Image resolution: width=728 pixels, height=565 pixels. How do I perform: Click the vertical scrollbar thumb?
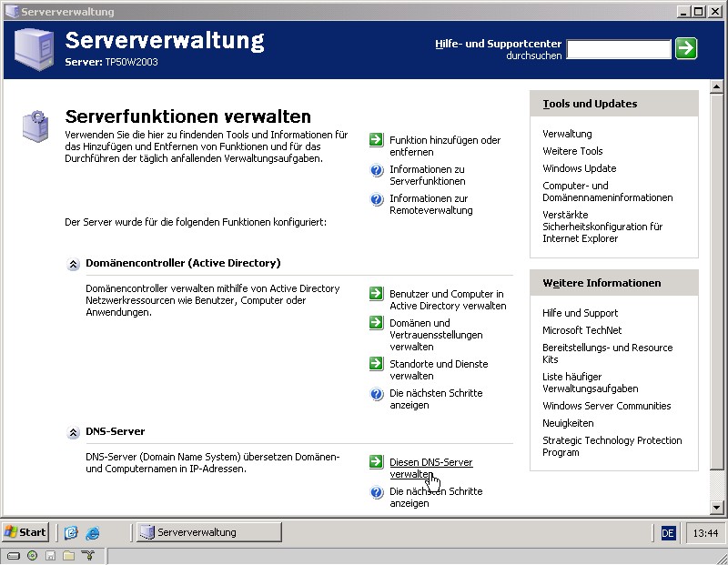pos(716,282)
